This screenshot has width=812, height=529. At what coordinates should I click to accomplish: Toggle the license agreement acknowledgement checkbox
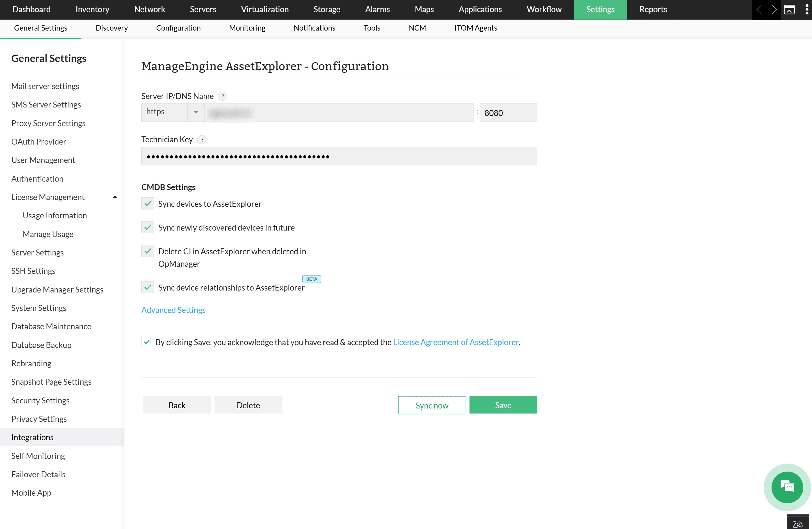147,342
